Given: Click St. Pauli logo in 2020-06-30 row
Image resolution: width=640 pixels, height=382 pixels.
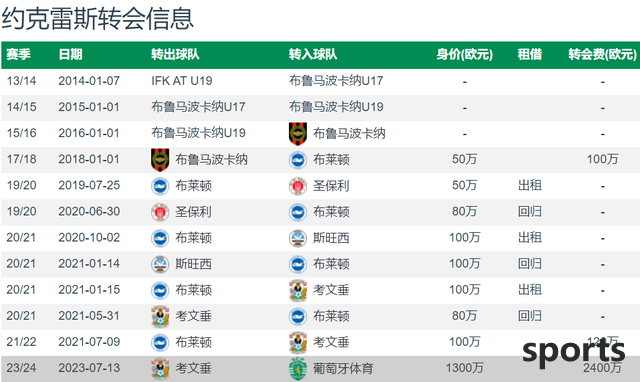Looking at the screenshot, I should tap(160, 212).
